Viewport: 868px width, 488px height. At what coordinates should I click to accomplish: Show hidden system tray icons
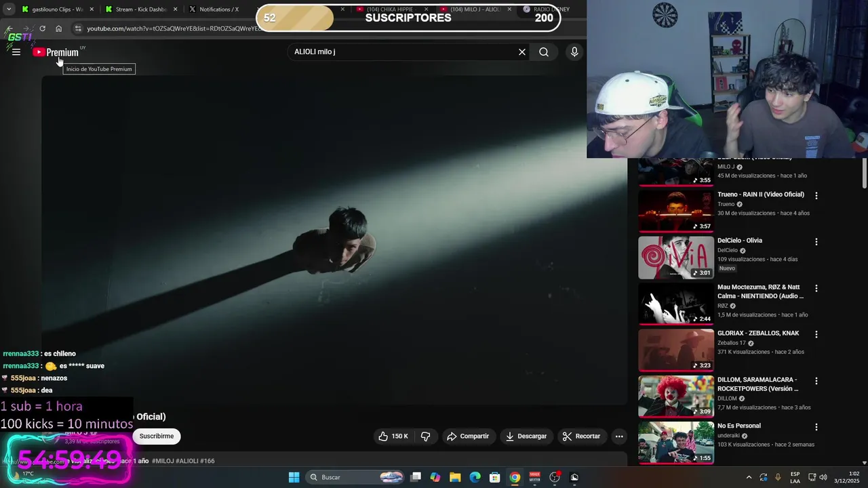[749, 477]
